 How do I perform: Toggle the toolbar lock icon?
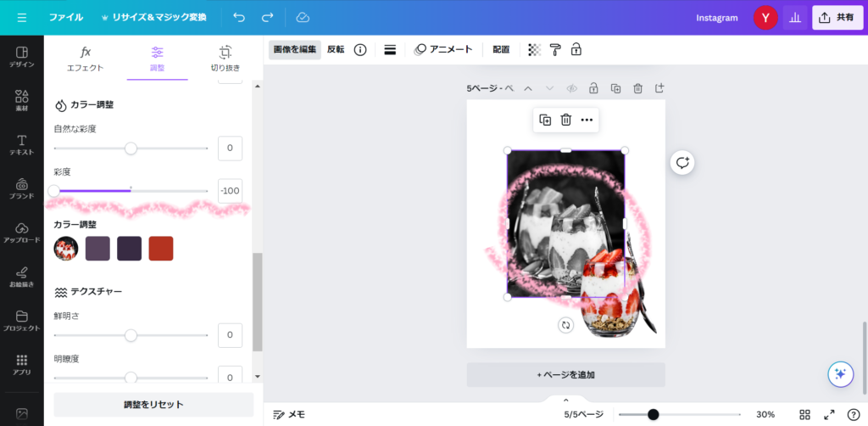tap(576, 49)
